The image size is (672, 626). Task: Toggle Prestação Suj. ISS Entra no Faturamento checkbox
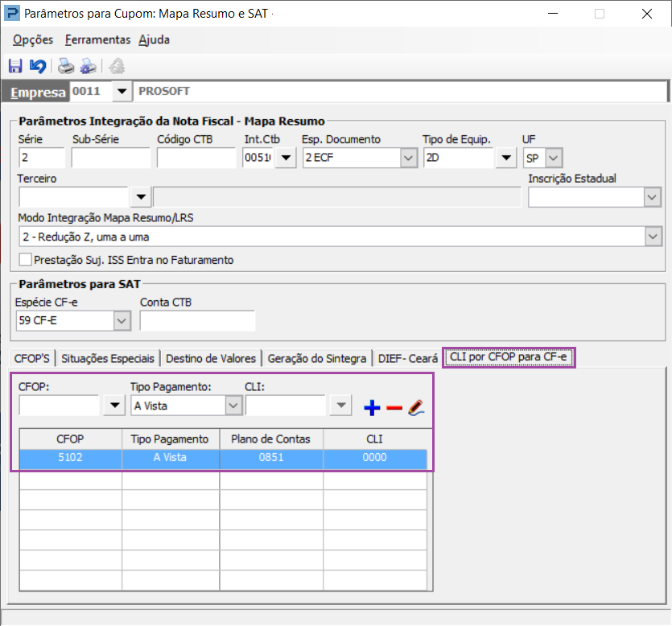point(25,260)
